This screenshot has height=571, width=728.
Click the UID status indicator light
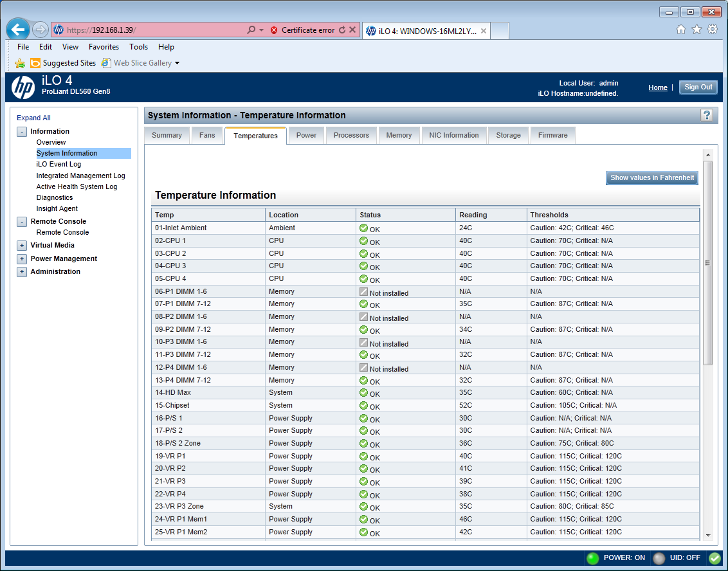coord(659,558)
